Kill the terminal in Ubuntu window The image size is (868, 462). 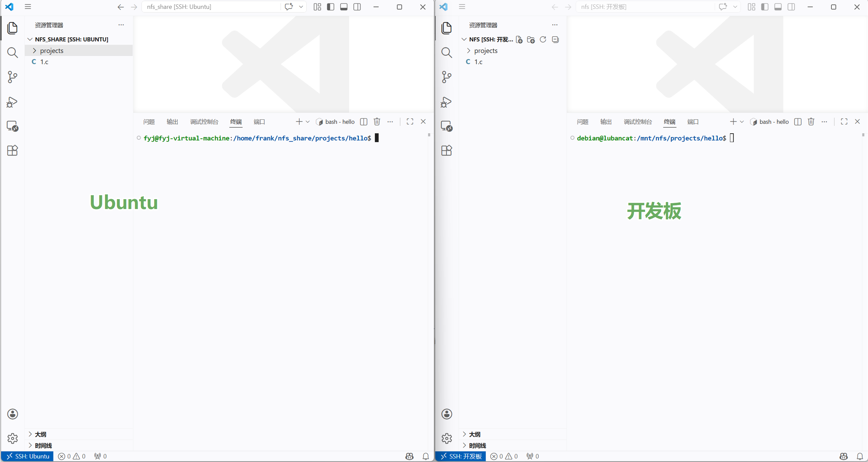coord(377,122)
